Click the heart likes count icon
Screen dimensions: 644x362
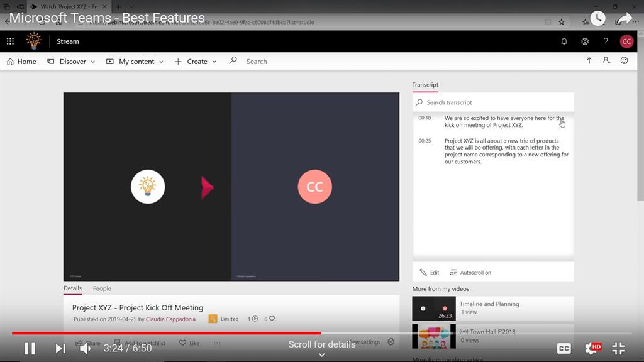click(x=272, y=319)
